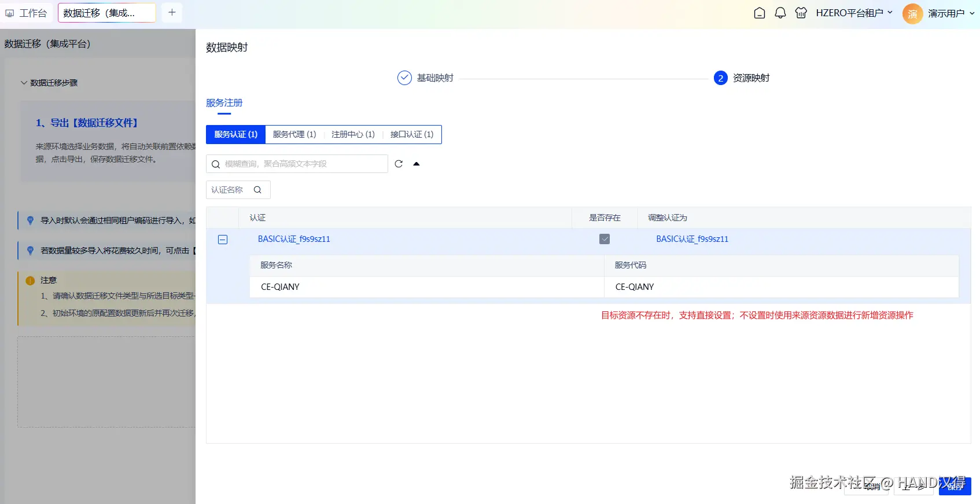This screenshot has width=980, height=504.
Task: Click the search icon in 认证名称 field
Action: [x=257, y=190]
